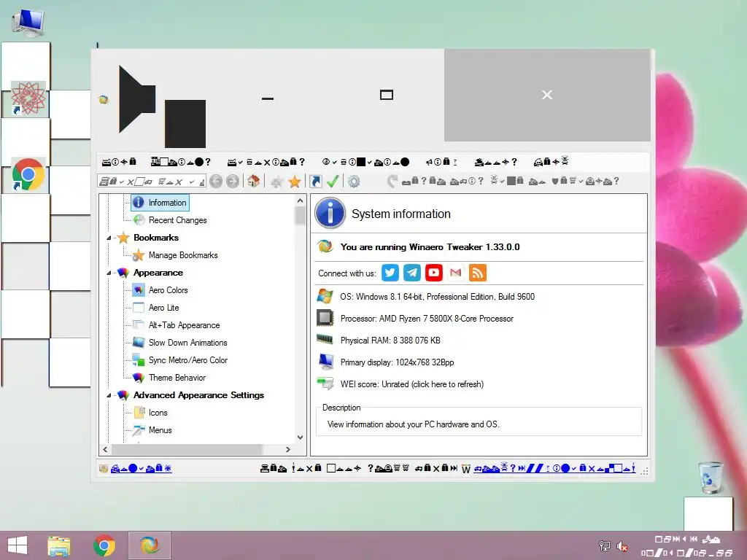Open the RSS feed icon
The width and height of the screenshot is (747, 560).
pyautogui.click(x=478, y=273)
